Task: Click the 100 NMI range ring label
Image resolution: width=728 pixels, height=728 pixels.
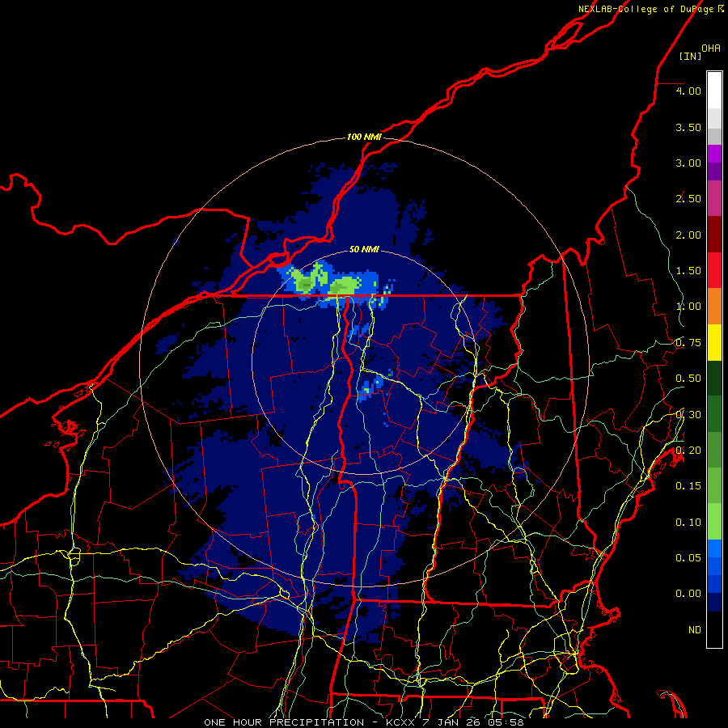Action: click(364, 137)
